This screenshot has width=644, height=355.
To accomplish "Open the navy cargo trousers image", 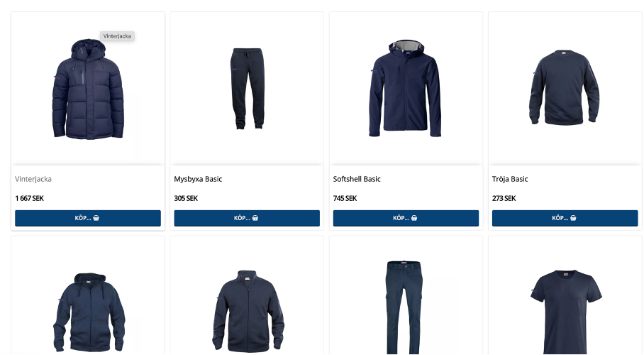I will pyautogui.click(x=404, y=307).
